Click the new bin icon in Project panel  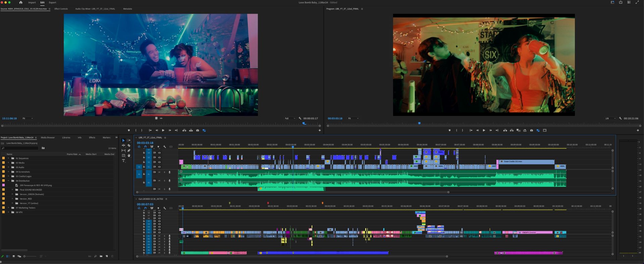coord(101,256)
